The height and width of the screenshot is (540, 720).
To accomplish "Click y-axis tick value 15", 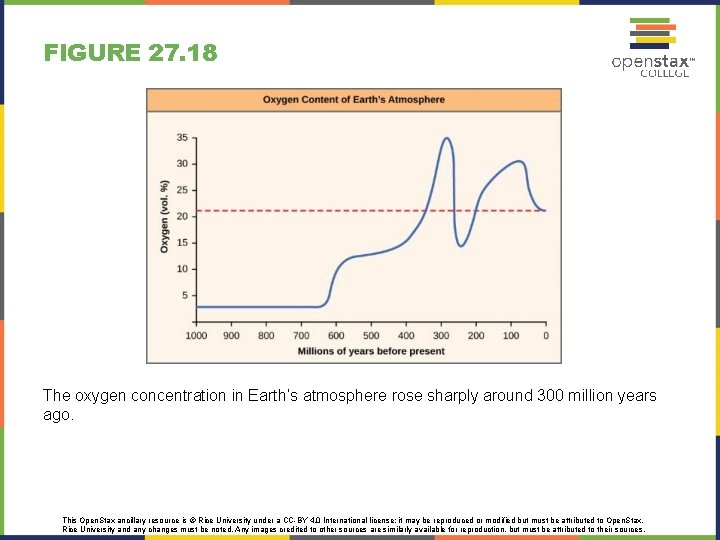I will [x=182, y=242].
